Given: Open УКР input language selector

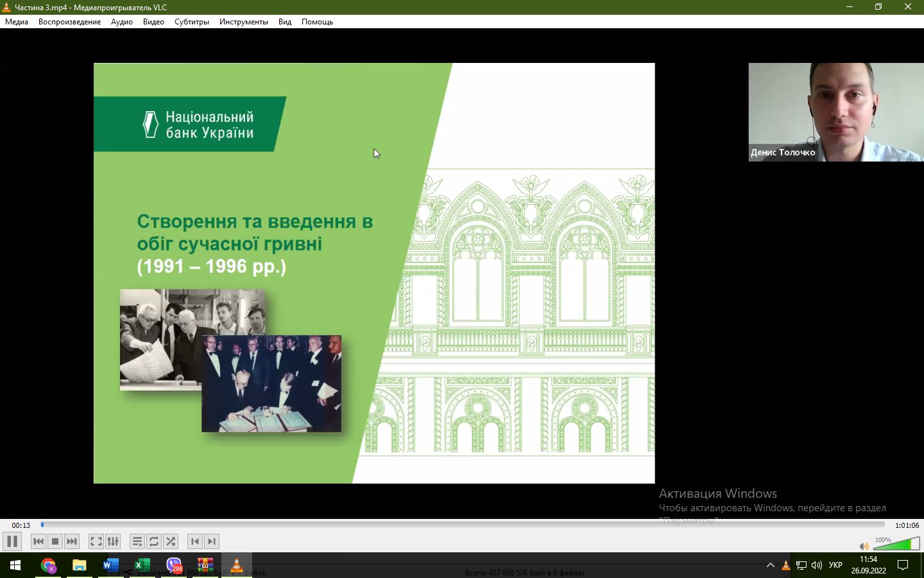Looking at the screenshot, I should 835,565.
